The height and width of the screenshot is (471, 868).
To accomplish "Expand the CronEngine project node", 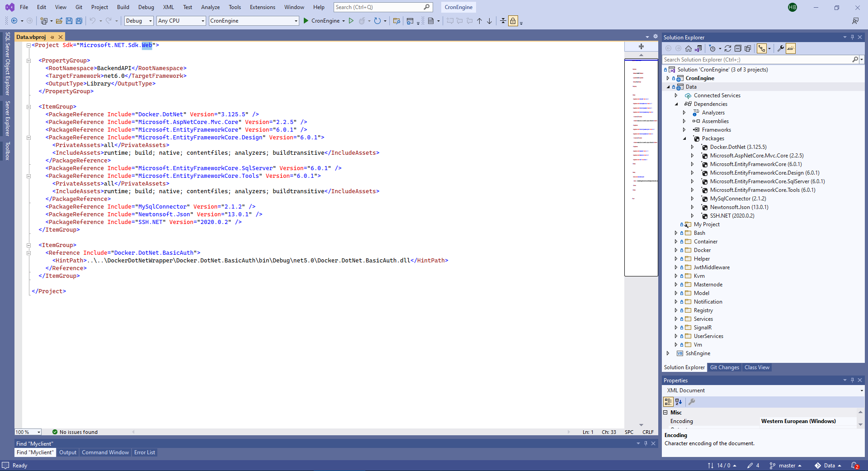I will (668, 78).
